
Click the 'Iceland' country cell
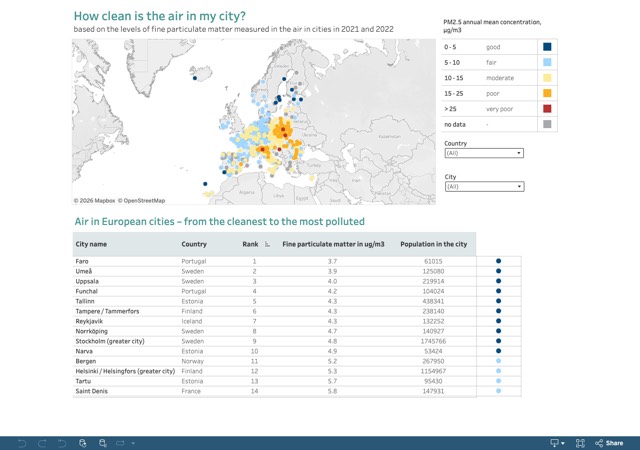coord(192,321)
